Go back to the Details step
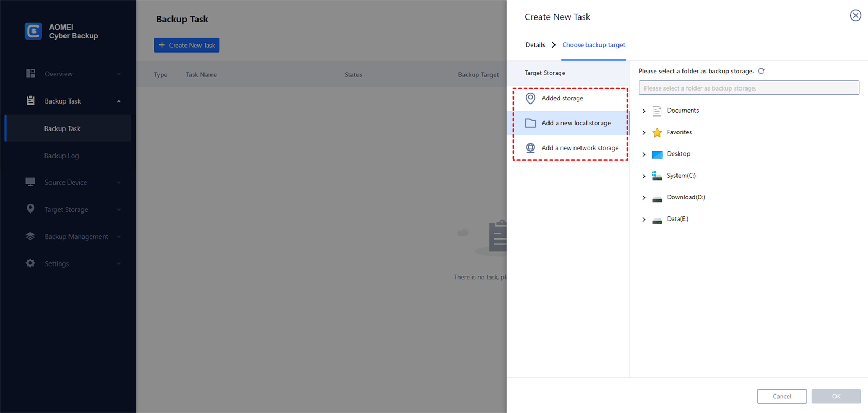 (x=535, y=45)
